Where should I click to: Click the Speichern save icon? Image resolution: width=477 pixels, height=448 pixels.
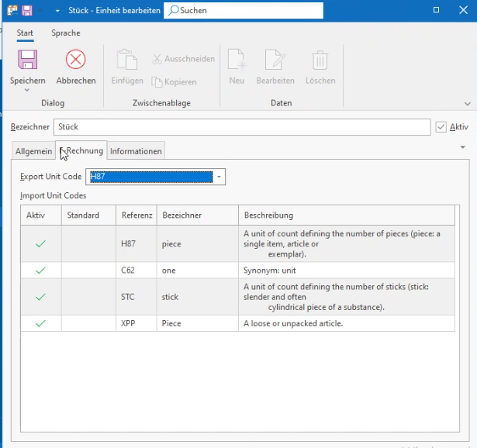pyautogui.click(x=28, y=60)
